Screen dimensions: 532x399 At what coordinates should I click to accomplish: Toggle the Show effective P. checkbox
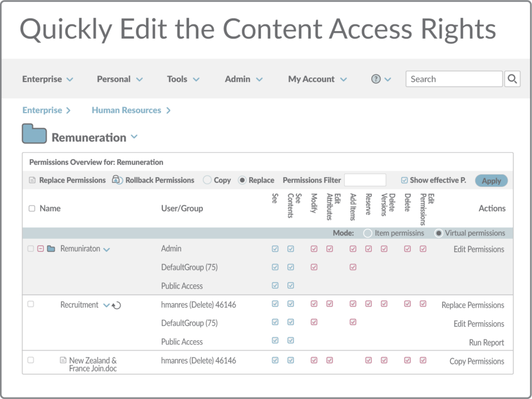404,180
